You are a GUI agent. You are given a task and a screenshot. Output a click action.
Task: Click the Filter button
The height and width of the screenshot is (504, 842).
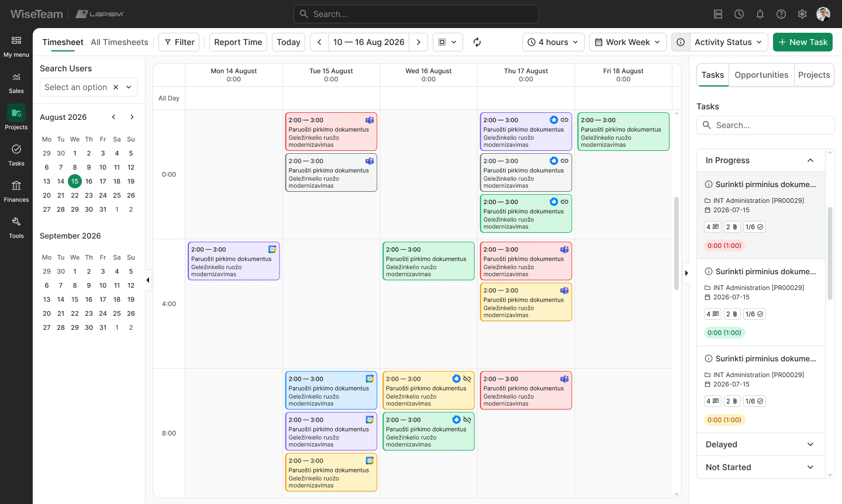coord(179,42)
